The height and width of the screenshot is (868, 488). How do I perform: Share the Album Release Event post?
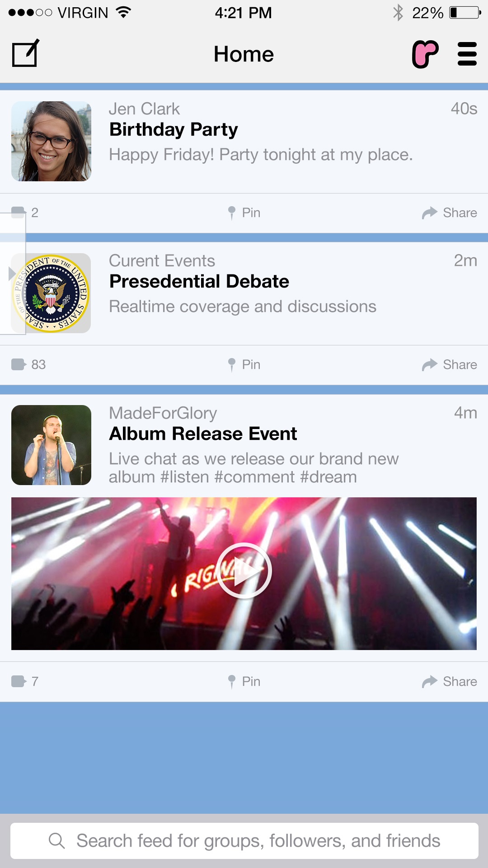(x=450, y=681)
